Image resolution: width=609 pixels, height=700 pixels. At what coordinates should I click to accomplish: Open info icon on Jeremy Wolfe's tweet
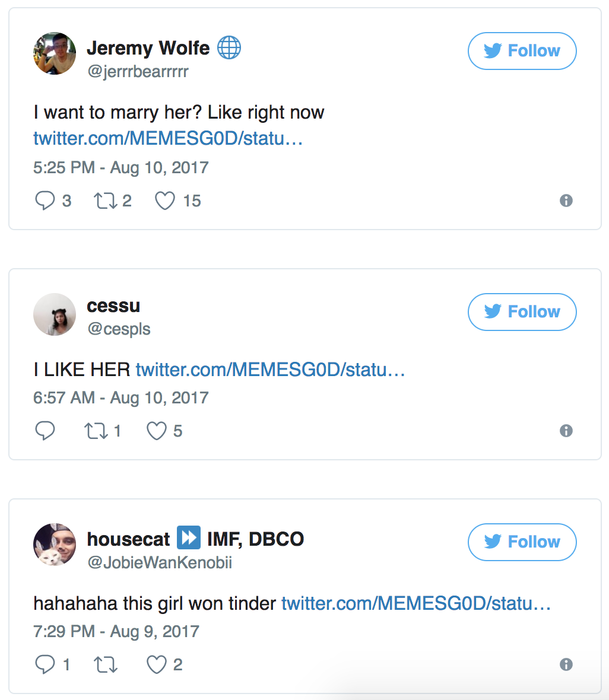coord(566,201)
